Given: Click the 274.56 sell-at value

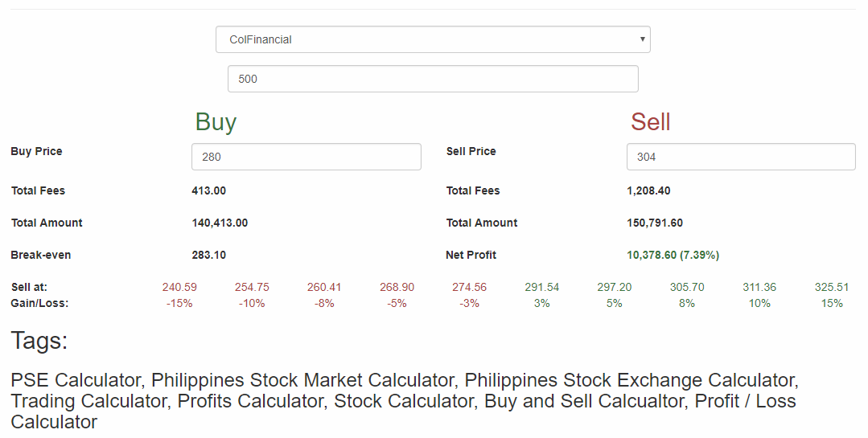Looking at the screenshot, I should click(x=470, y=287).
